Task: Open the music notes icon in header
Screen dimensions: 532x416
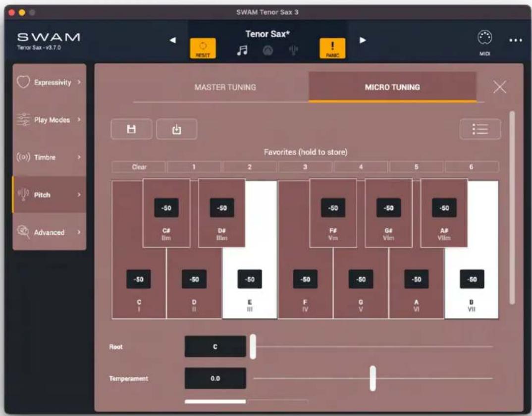Action: [x=242, y=51]
